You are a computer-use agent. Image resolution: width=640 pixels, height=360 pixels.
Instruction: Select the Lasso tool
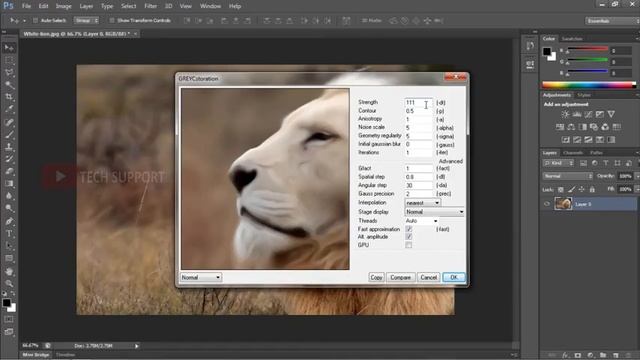pyautogui.click(x=9, y=73)
